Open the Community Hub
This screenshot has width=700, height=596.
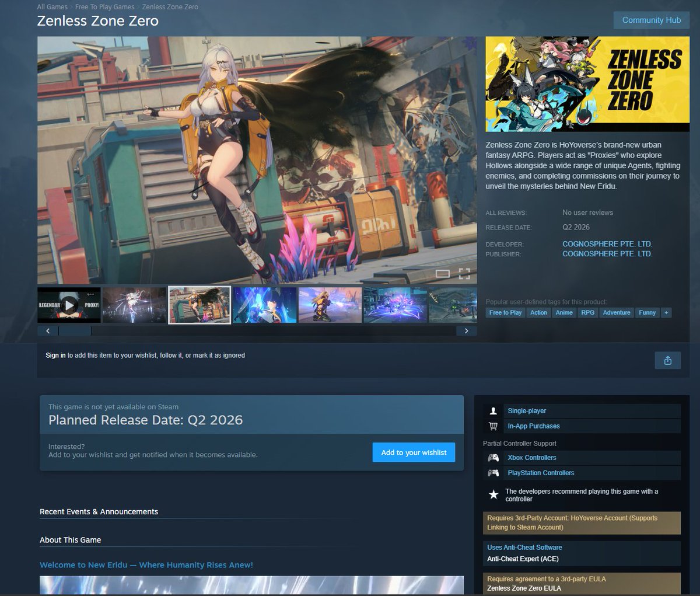click(652, 20)
